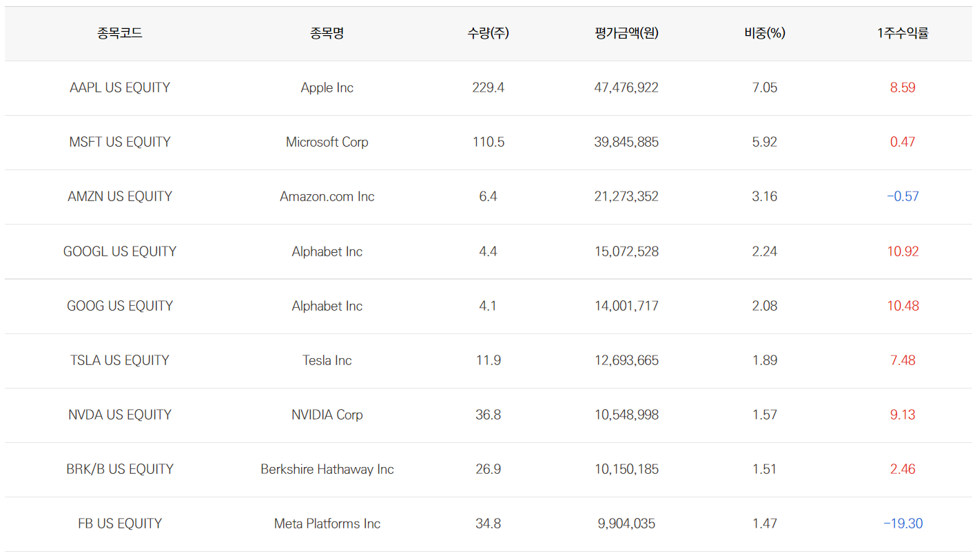This screenshot has height=560, width=977.
Task: Click valuation amount 15,072,528
Action: tap(626, 251)
